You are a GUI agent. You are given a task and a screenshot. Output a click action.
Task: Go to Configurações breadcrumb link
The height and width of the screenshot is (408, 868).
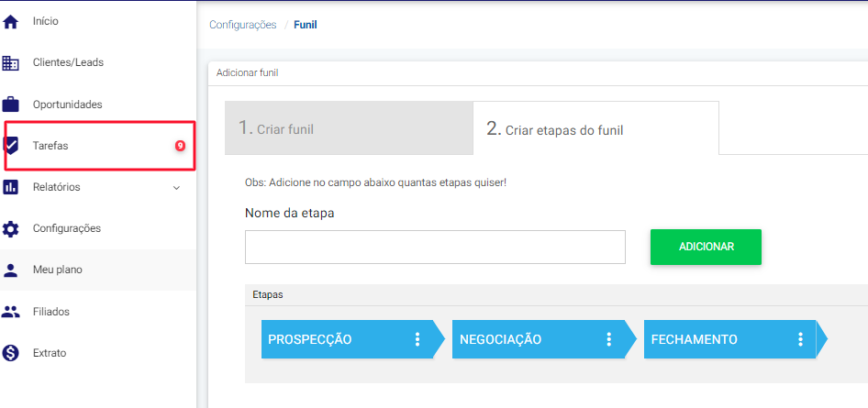pos(242,25)
